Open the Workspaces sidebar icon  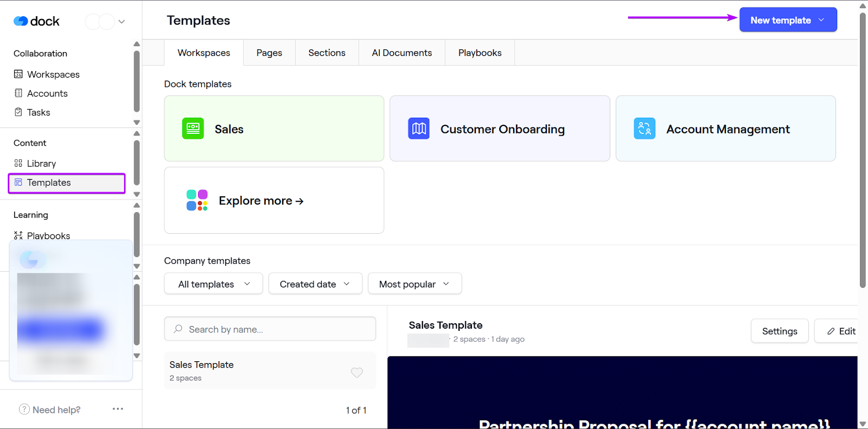coord(18,74)
